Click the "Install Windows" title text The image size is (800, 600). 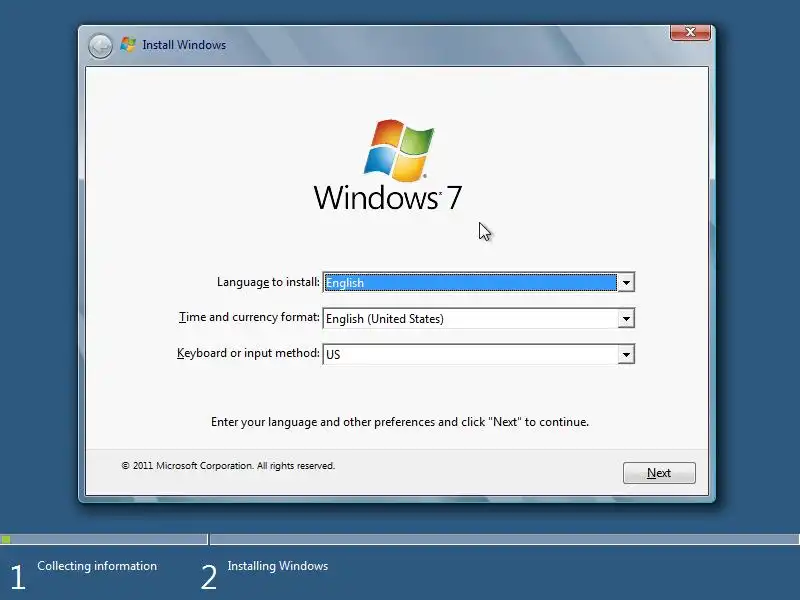[x=184, y=45]
